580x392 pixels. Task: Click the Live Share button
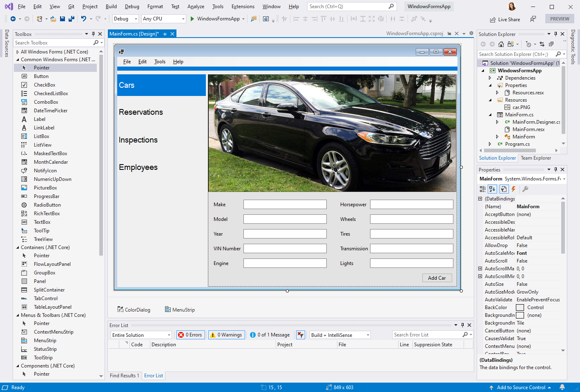[505, 19]
